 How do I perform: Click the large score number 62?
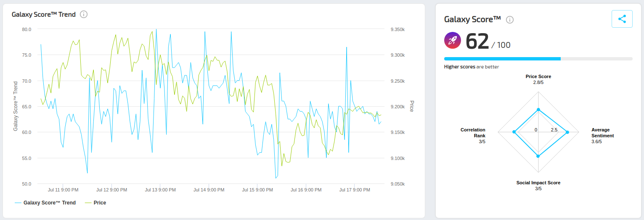tap(477, 41)
